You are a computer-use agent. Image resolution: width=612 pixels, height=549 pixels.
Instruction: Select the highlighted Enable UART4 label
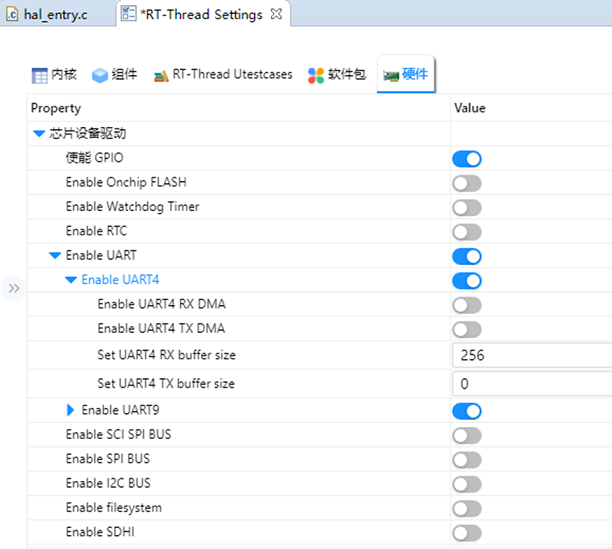pyautogui.click(x=120, y=280)
